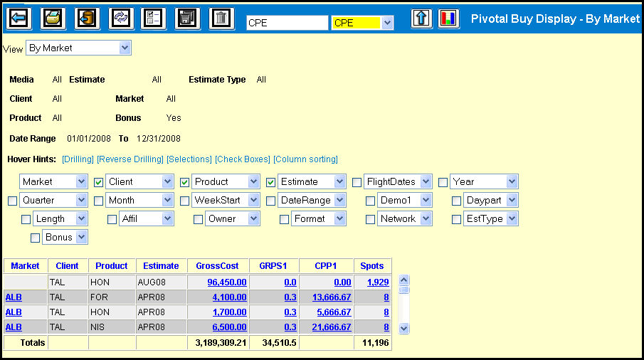Check the Month checkbox

coord(99,201)
